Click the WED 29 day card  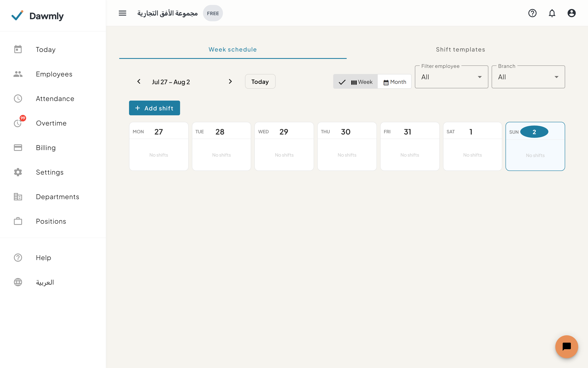284,146
